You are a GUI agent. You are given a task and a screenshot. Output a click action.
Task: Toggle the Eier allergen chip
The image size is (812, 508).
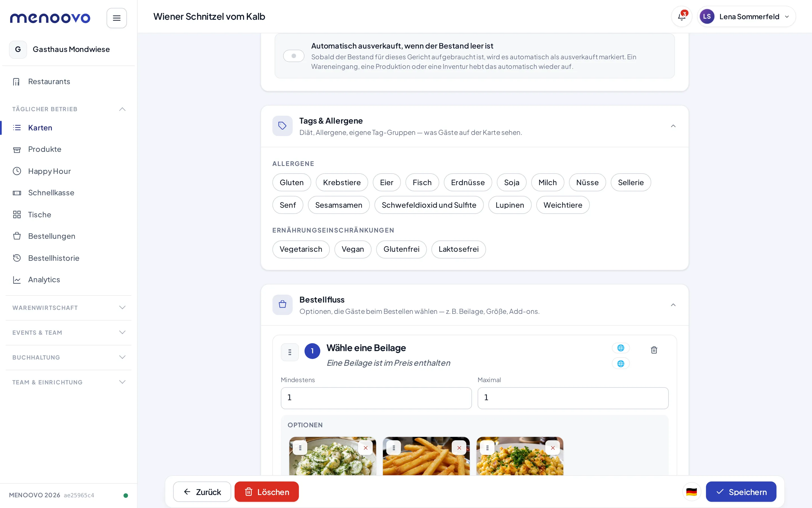tap(387, 182)
